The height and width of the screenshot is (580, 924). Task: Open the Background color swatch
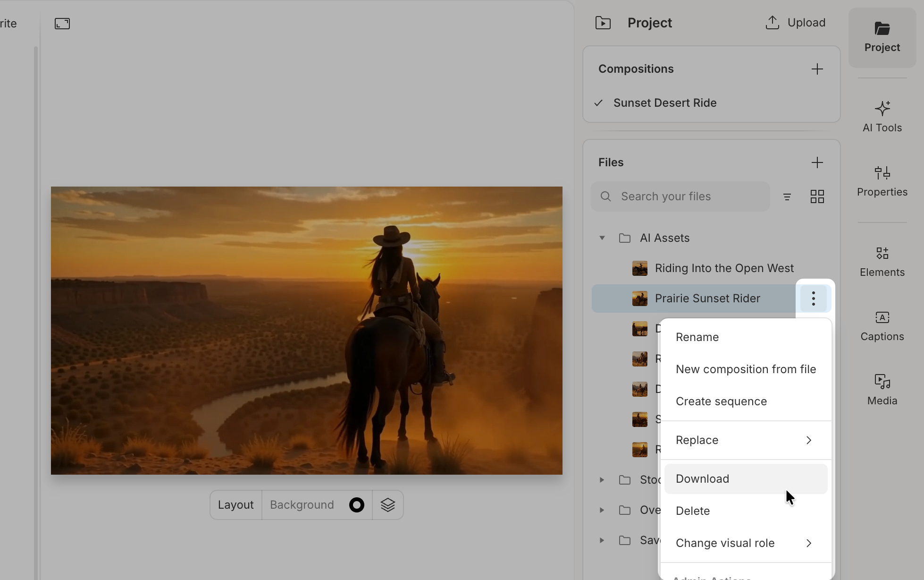tap(356, 505)
